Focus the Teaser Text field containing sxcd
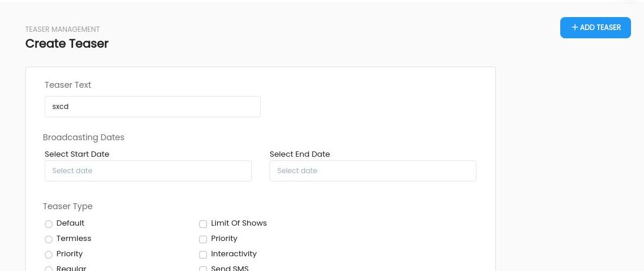 click(152, 107)
